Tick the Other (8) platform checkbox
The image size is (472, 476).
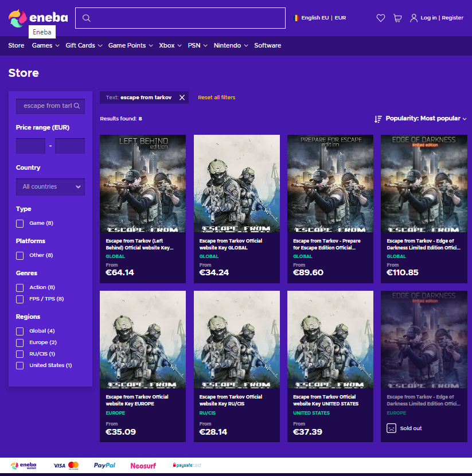pyautogui.click(x=19, y=256)
